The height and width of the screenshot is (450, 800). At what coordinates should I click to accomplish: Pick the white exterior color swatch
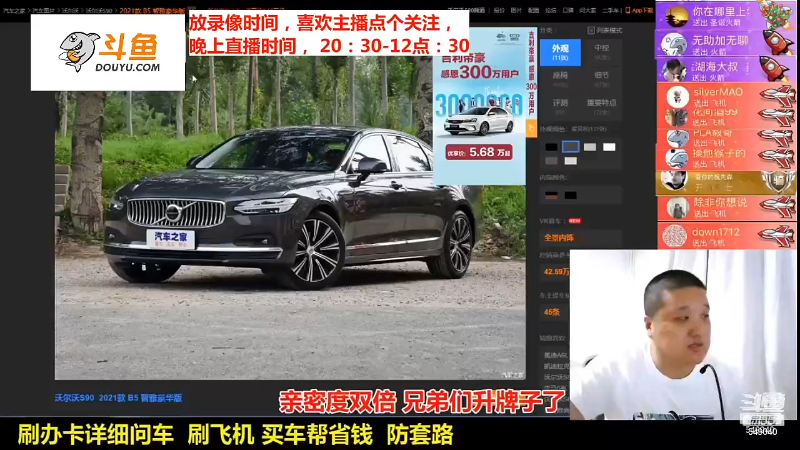tap(609, 147)
